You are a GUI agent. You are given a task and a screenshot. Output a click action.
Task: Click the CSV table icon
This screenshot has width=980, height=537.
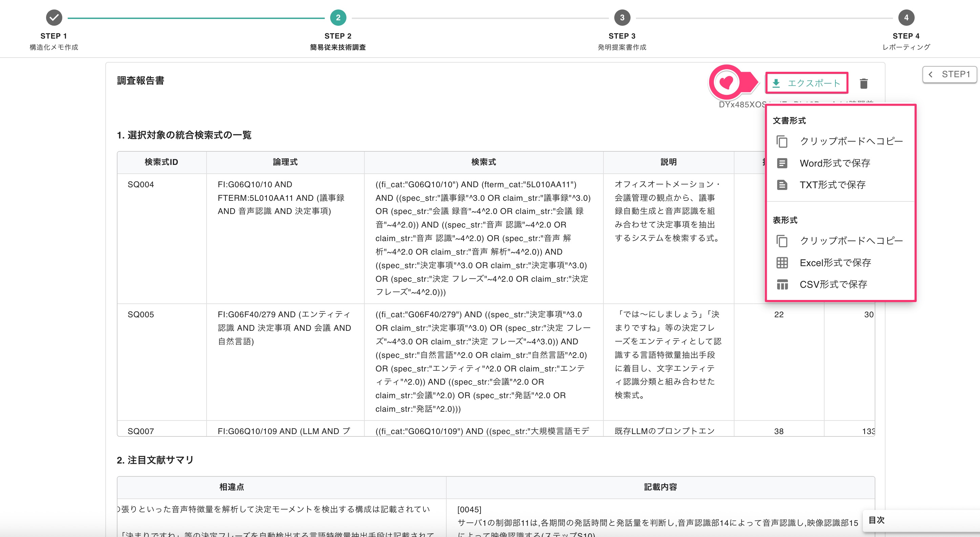782,284
